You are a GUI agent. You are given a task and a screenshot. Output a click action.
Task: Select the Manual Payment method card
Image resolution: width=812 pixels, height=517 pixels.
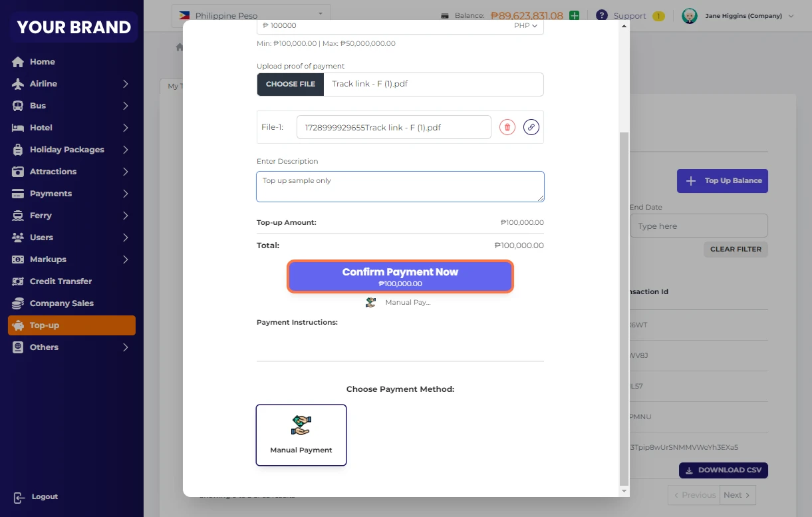point(301,435)
